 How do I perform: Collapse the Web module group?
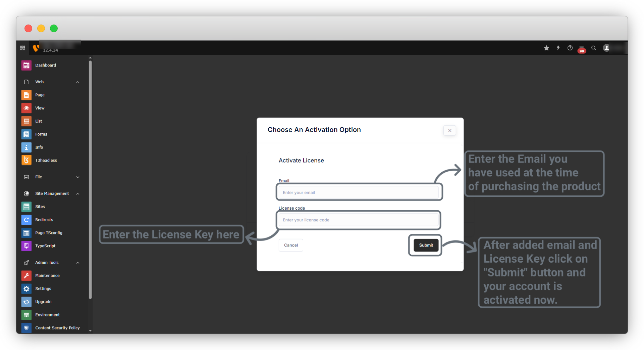77,82
